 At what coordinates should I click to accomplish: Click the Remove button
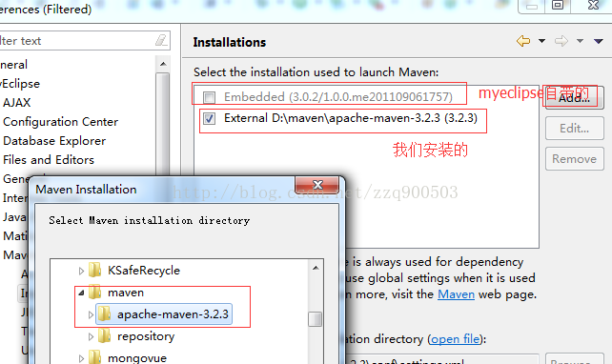(x=574, y=159)
